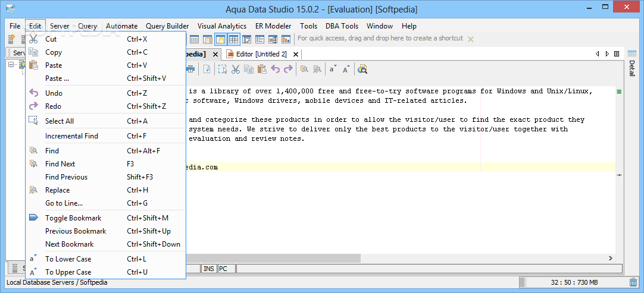The image size is (644, 293).
Task: Click the window with side panel toolbar icon
Action: pyautogui.click(x=207, y=39)
